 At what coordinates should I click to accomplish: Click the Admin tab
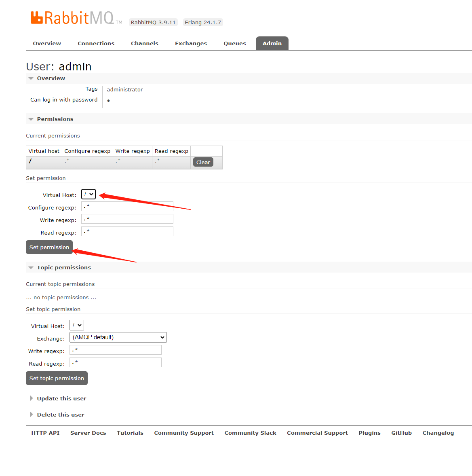pos(272,43)
